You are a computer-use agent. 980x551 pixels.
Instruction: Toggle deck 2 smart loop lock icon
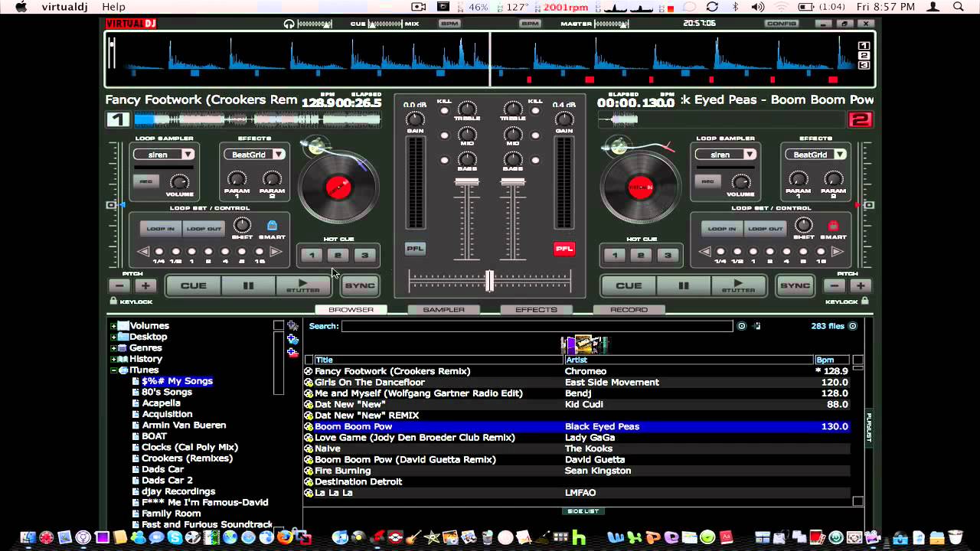coord(834,226)
